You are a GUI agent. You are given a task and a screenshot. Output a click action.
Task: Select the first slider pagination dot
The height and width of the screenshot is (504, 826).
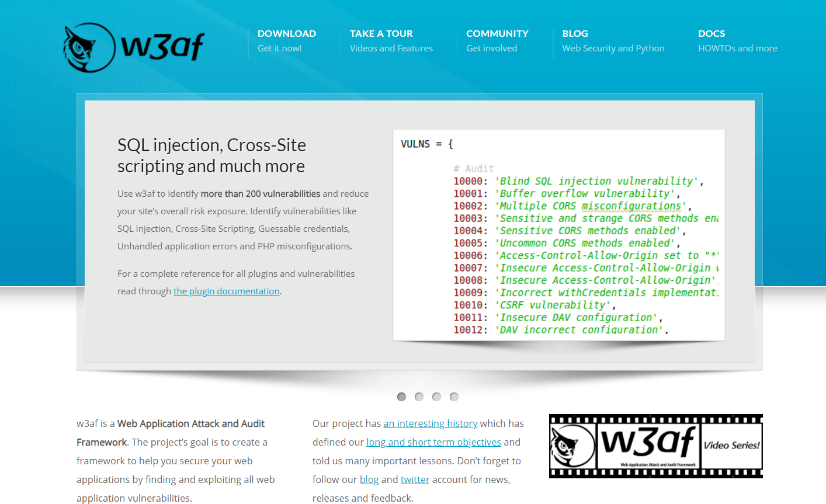401,397
